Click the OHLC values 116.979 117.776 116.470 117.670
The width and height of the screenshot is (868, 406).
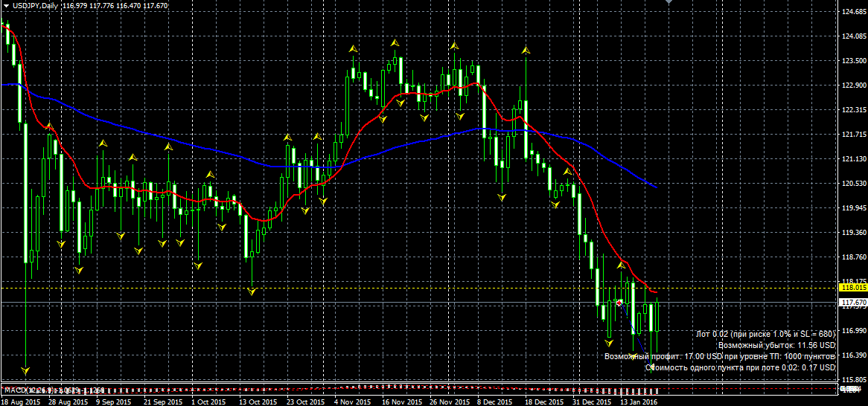pyautogui.click(x=115, y=5)
